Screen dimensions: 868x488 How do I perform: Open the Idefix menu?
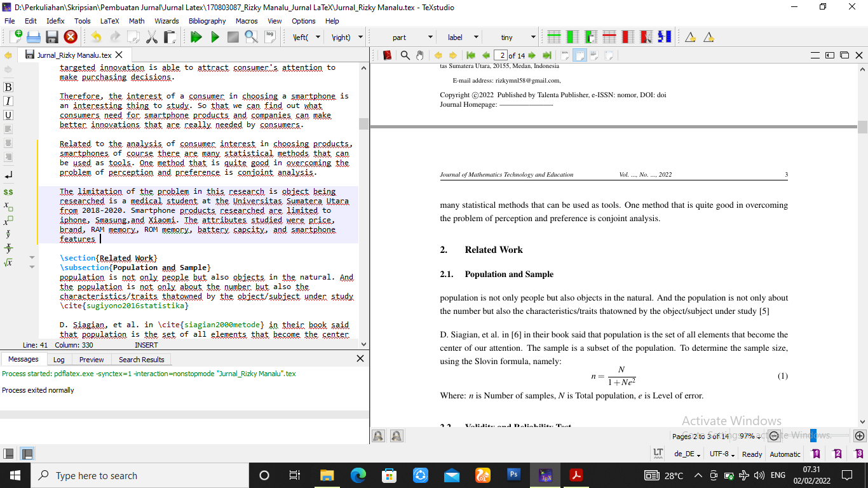point(56,21)
